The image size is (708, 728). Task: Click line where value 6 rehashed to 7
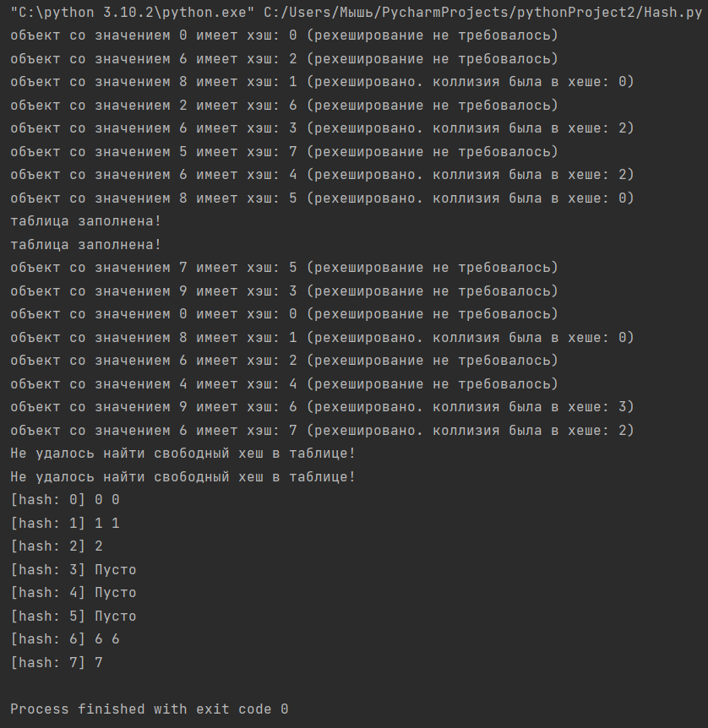[322, 431]
